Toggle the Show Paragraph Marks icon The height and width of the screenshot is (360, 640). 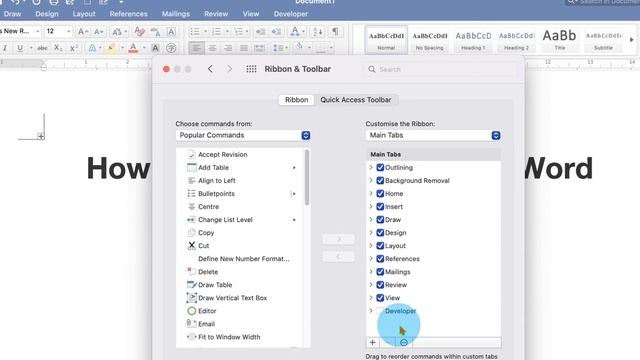[x=335, y=31]
